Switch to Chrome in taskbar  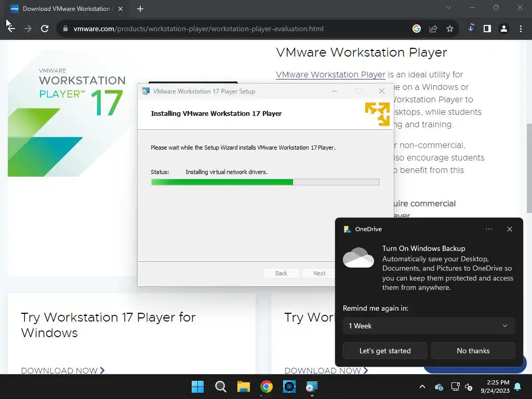tap(267, 387)
